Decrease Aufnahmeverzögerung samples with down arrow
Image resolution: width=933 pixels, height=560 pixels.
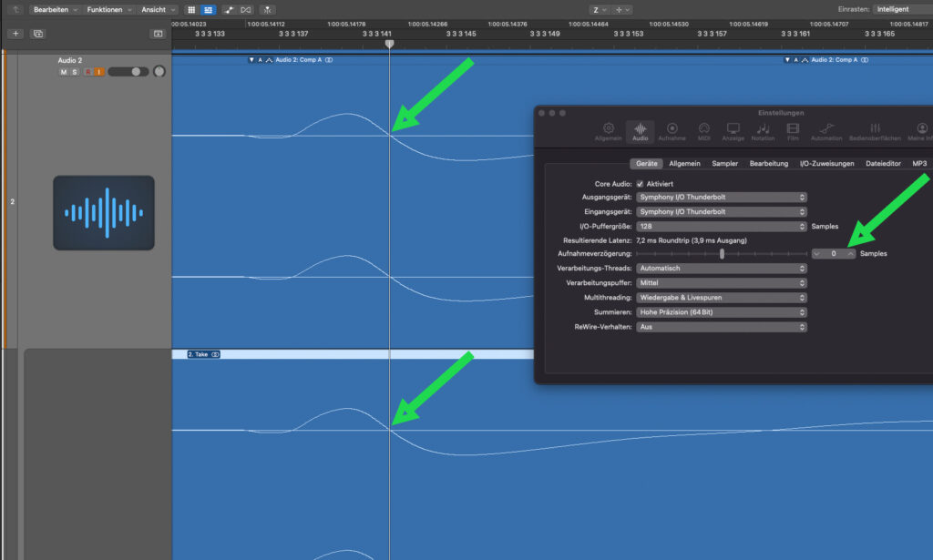pos(817,254)
